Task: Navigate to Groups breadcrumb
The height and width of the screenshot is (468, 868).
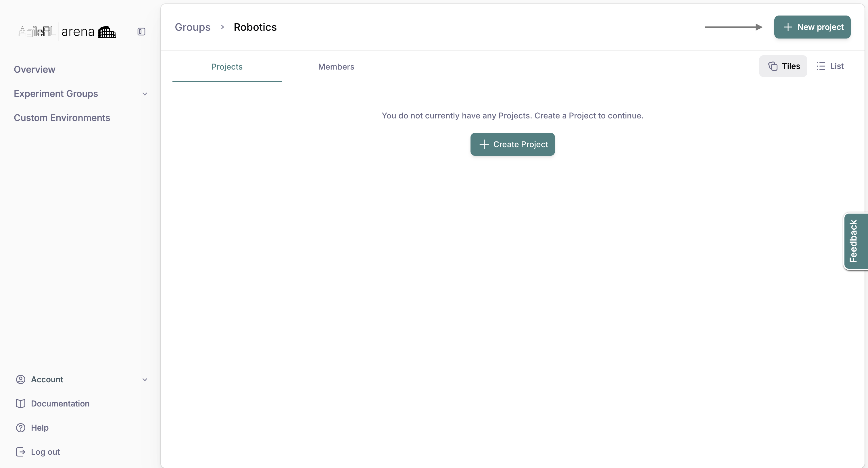Action: pyautogui.click(x=193, y=27)
